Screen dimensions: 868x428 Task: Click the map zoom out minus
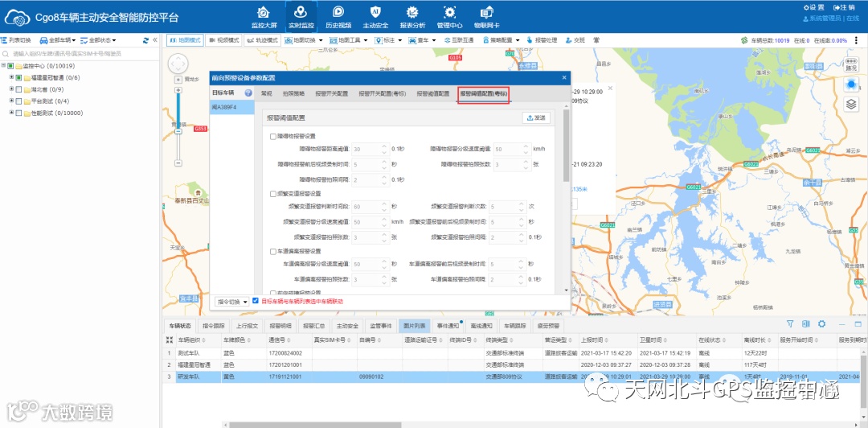pos(178,163)
